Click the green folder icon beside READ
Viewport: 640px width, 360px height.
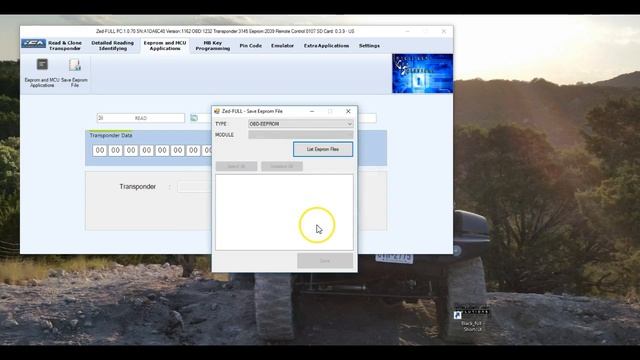pos(194,118)
